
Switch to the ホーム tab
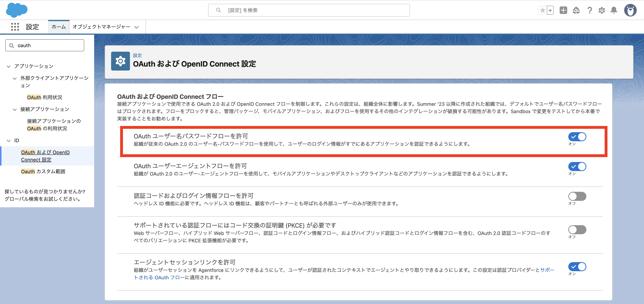[x=59, y=27]
